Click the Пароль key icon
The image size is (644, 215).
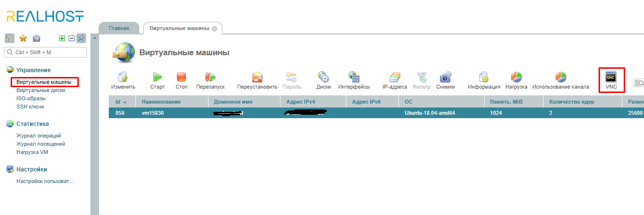(291, 77)
